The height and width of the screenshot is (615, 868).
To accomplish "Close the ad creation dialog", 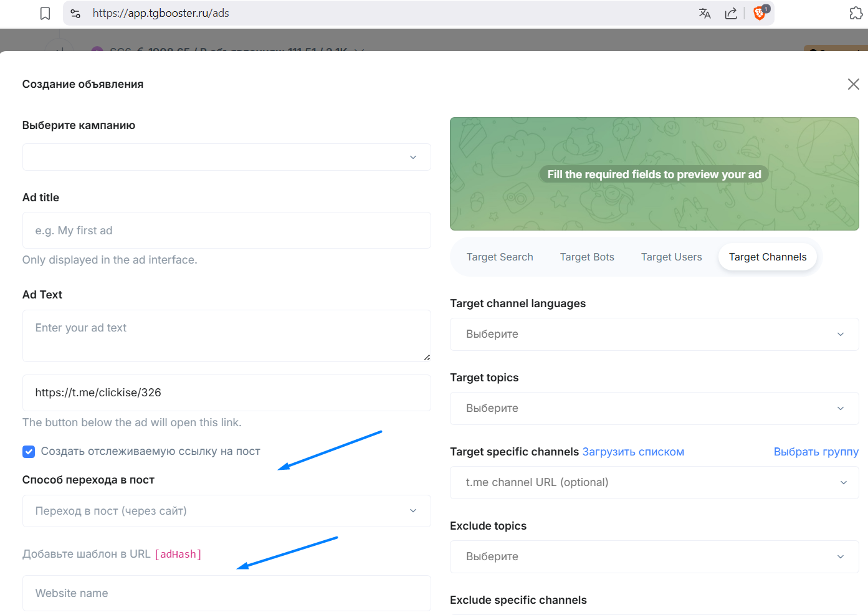I will coord(853,84).
